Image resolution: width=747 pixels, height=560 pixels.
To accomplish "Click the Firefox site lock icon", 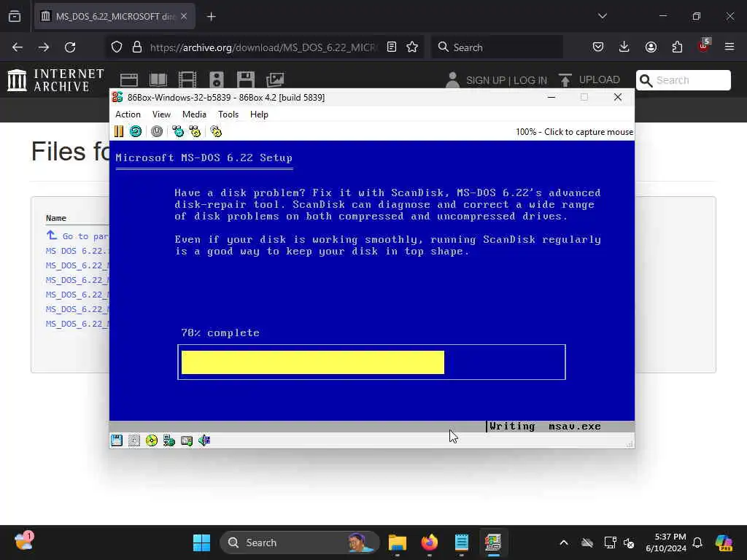I will pyautogui.click(x=137, y=47).
